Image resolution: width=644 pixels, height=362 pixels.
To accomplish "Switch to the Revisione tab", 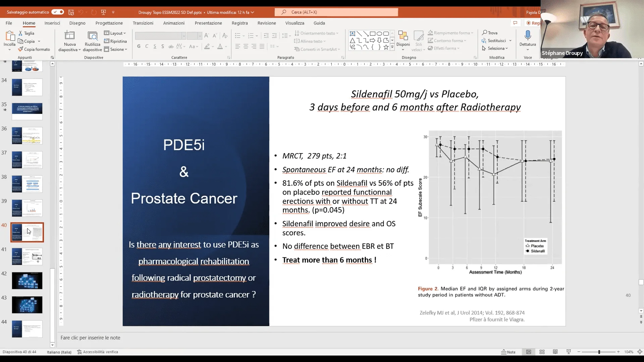I will pos(267,23).
